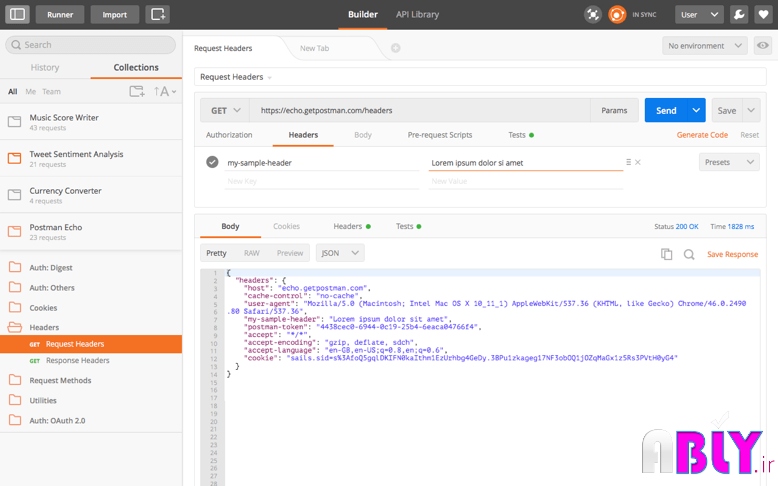
Task: Open bulk edit icon beside header value
Action: tap(628, 162)
